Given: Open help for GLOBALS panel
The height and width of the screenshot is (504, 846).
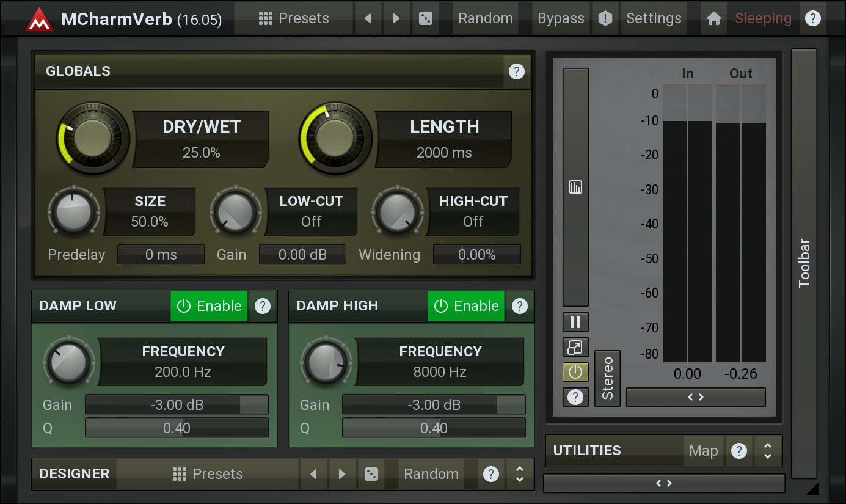Looking at the screenshot, I should click(x=516, y=71).
